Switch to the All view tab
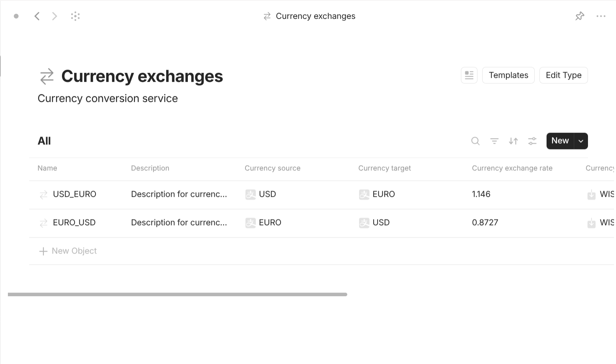 coord(44,141)
